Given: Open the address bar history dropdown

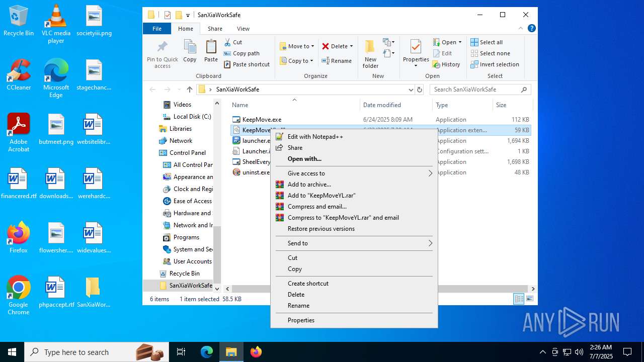Looking at the screenshot, I should 411,89.
